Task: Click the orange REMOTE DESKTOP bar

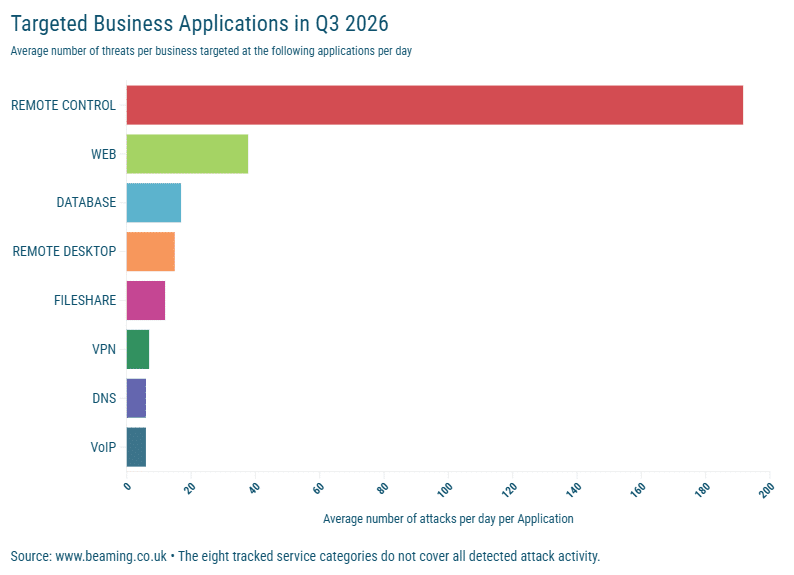Action: (150, 252)
